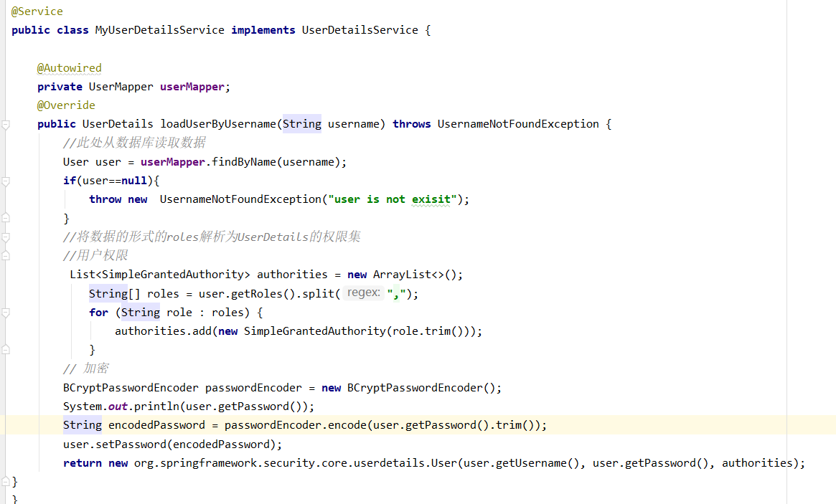836x504 pixels.
Task: Click authorities argument in the return statement
Action: coord(757,463)
